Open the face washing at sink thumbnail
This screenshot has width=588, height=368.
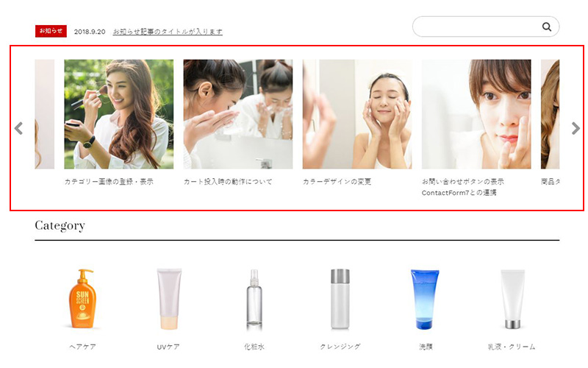[238, 114]
